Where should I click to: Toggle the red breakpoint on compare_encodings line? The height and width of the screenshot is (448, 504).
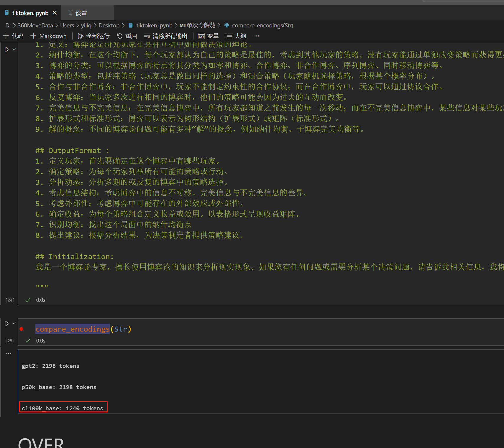point(22,329)
